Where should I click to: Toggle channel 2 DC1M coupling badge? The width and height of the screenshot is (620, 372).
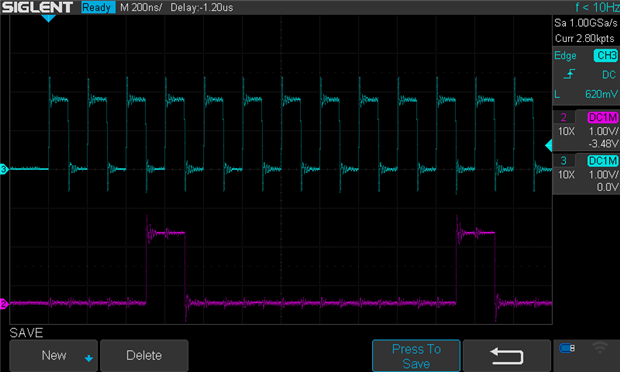(x=603, y=117)
